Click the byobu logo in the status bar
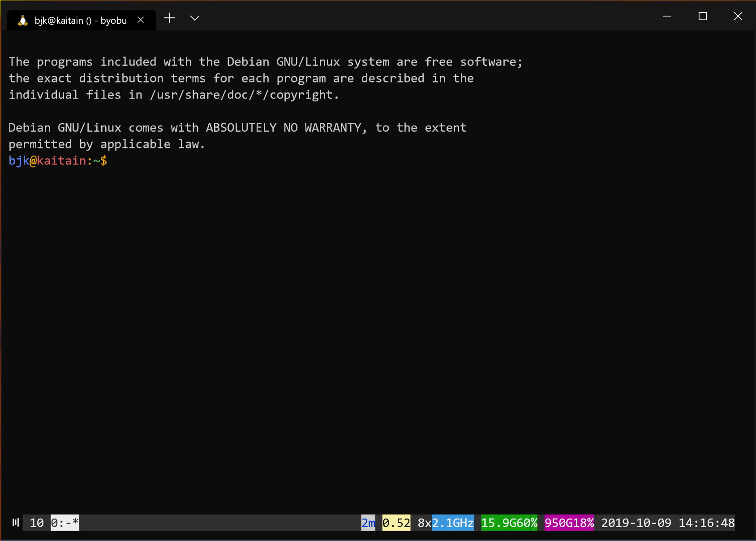 (x=16, y=523)
